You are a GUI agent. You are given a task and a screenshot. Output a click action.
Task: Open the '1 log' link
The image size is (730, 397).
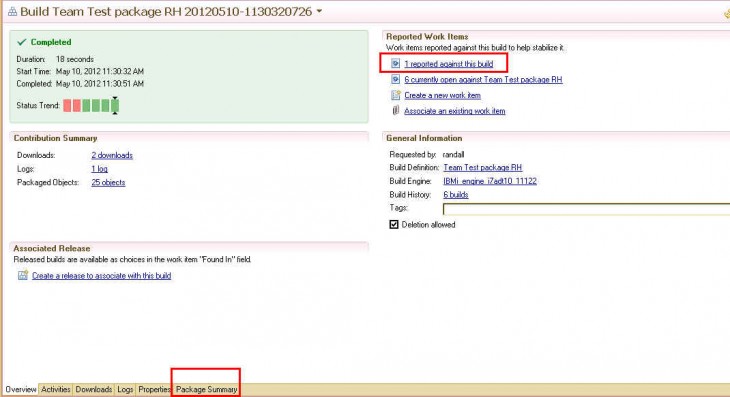100,169
